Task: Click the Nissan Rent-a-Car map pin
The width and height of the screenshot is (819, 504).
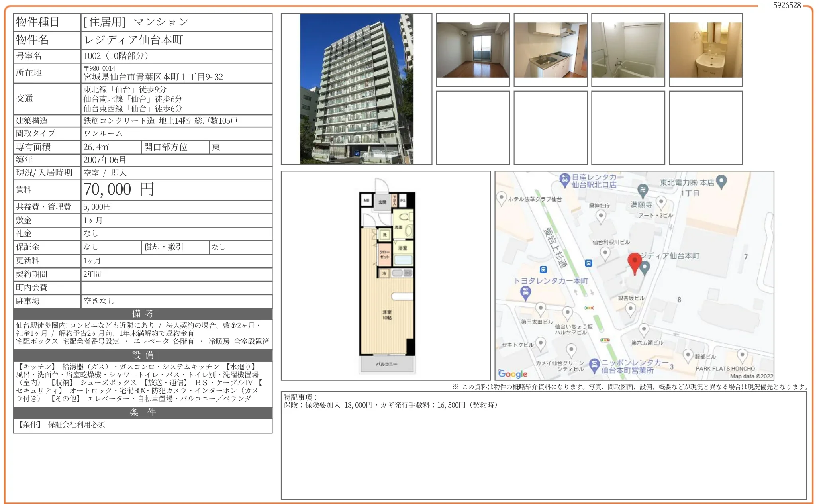Action: click(564, 180)
